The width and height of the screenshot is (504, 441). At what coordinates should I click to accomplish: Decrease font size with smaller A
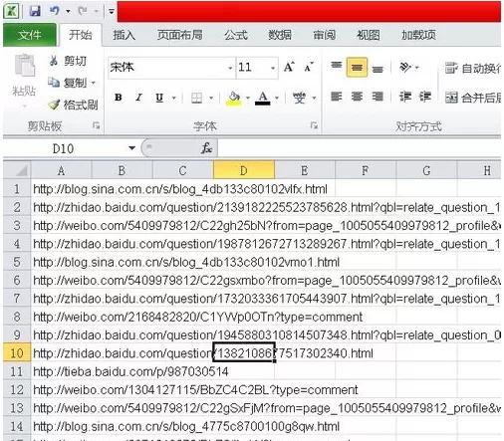pos(309,68)
